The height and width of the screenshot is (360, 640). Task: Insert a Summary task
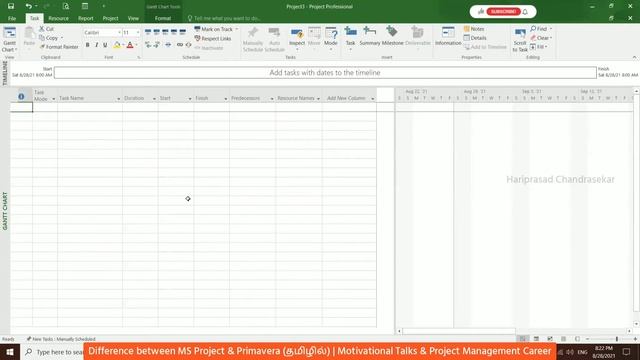[370, 36]
